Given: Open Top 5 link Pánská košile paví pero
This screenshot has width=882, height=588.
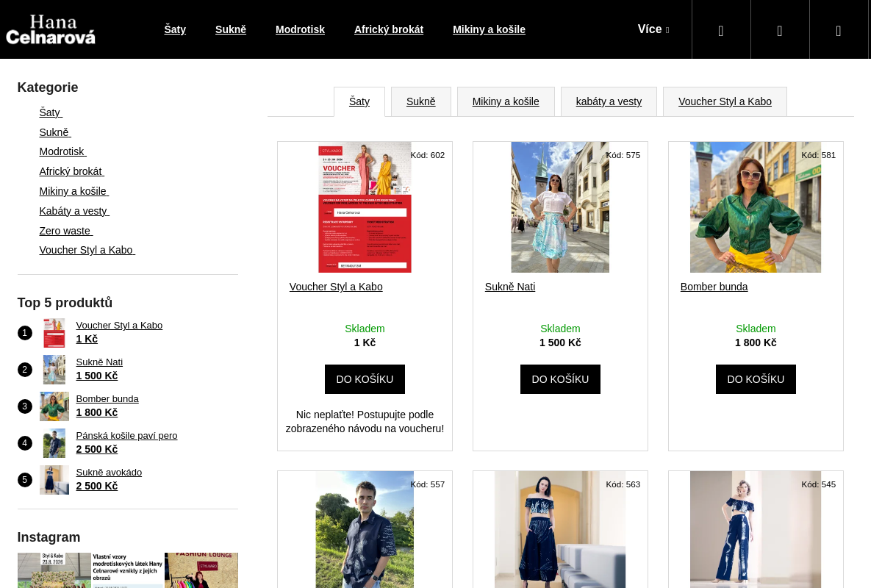Looking at the screenshot, I should click(126, 436).
